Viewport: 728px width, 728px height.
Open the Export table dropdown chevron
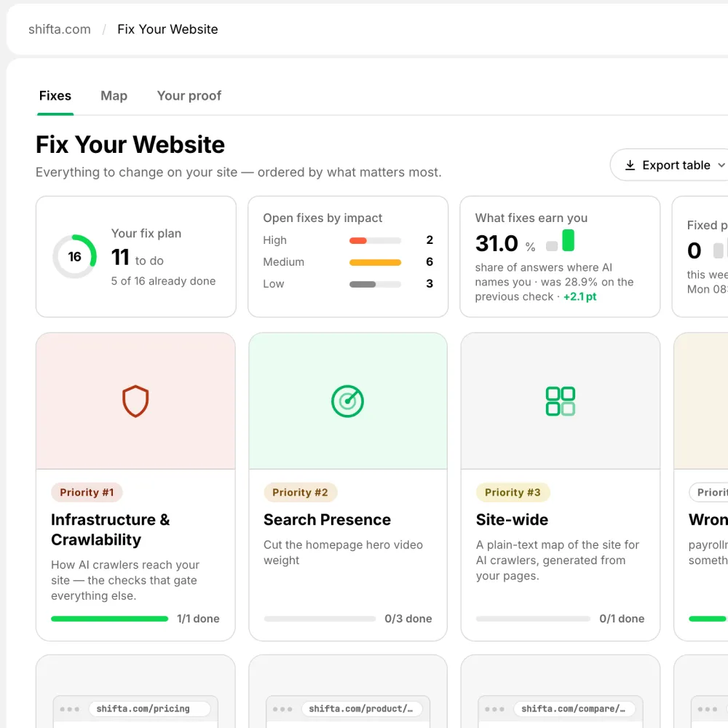[721, 165]
